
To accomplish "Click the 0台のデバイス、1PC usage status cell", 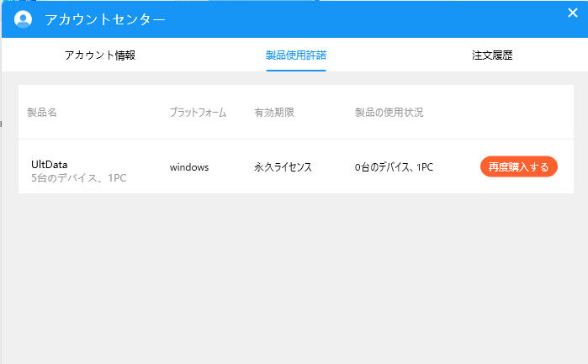I will [x=394, y=167].
